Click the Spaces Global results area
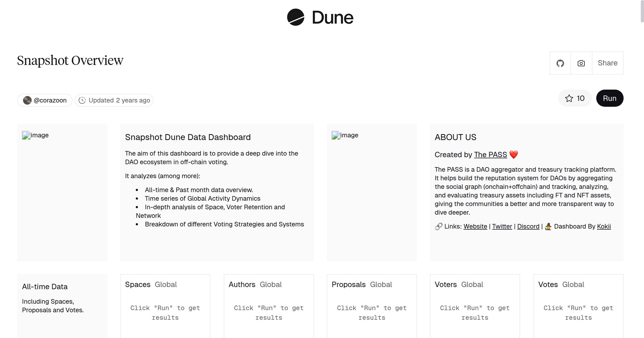The height and width of the screenshot is (338, 644). pos(165,313)
